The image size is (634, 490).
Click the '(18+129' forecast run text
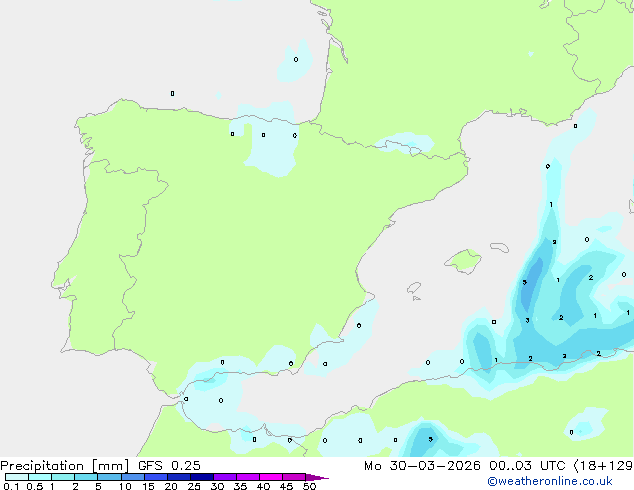(603, 466)
